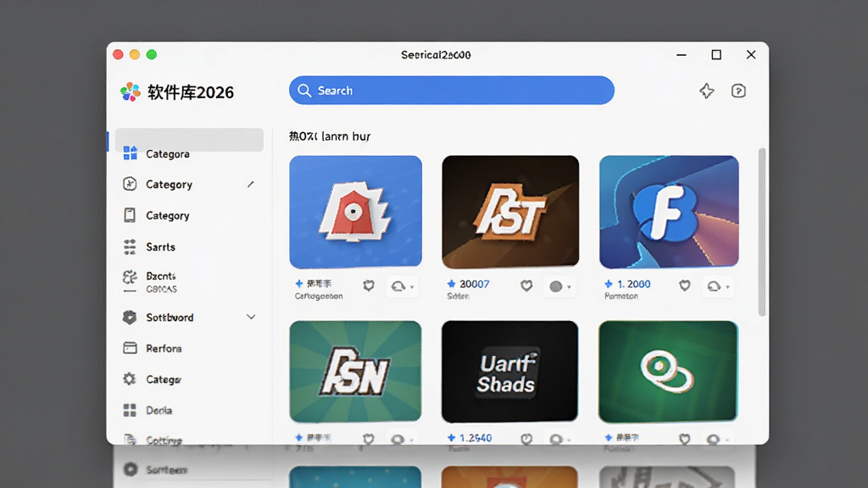Toggle the heart below the green rings card
This screenshot has width=868, height=488.
(685, 439)
